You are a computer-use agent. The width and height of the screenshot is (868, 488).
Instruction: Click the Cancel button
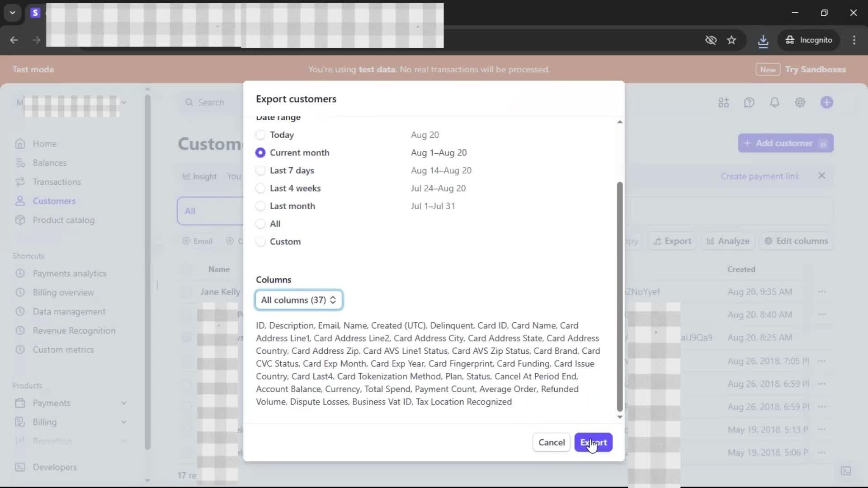tap(551, 442)
